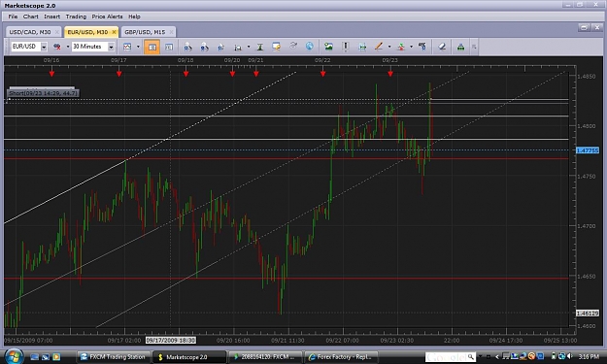Close the GBP/USD, M15 tab
607x364 pixels.
(172, 32)
